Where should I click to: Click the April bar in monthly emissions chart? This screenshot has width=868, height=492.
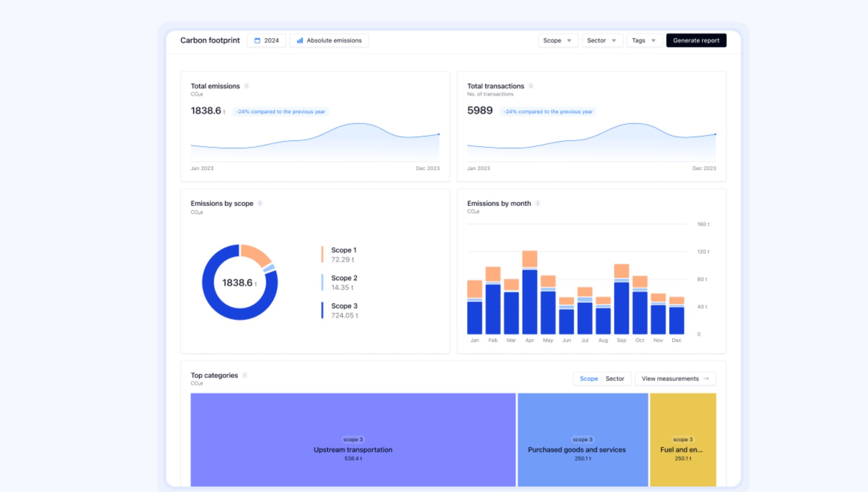click(530, 298)
